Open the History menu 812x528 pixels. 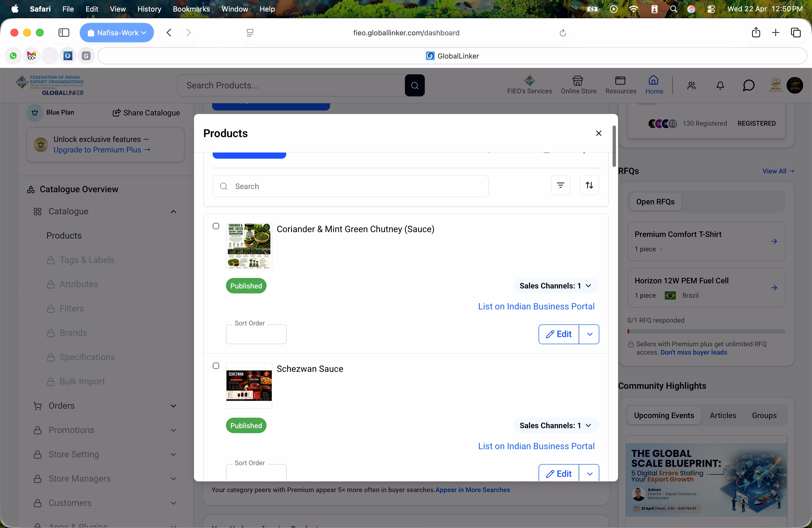coord(149,9)
